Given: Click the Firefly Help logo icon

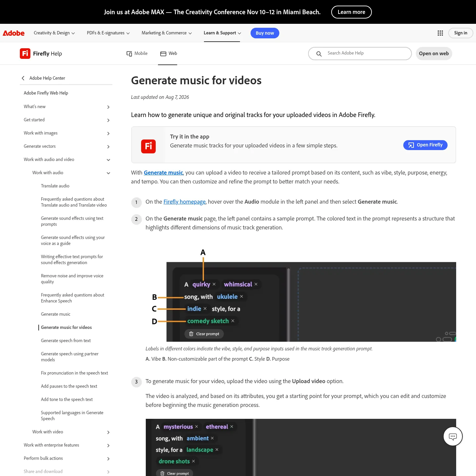Looking at the screenshot, I should click(25, 54).
